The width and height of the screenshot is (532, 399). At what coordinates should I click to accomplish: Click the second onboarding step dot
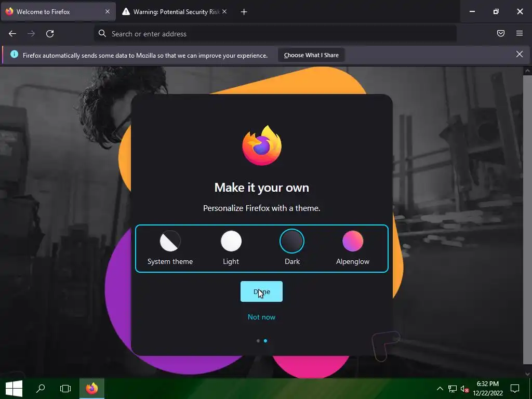click(x=265, y=341)
